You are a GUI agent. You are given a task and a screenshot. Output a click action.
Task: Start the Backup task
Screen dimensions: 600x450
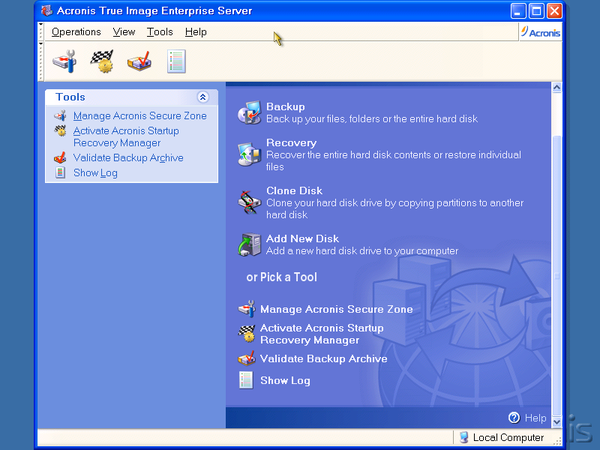point(285,107)
